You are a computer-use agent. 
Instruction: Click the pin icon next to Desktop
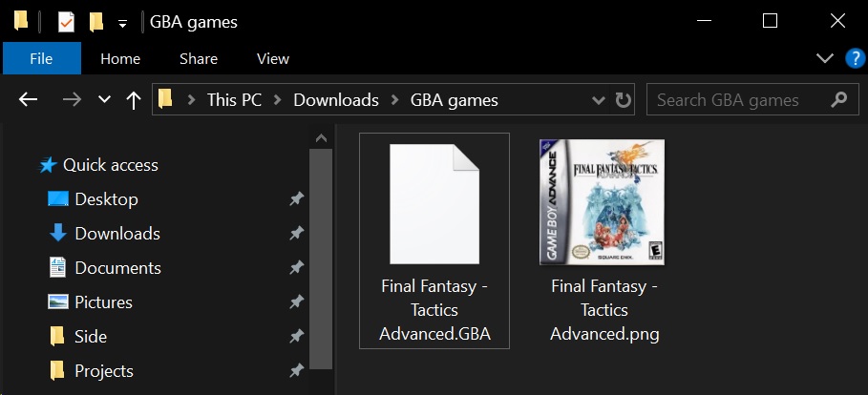[x=297, y=199]
